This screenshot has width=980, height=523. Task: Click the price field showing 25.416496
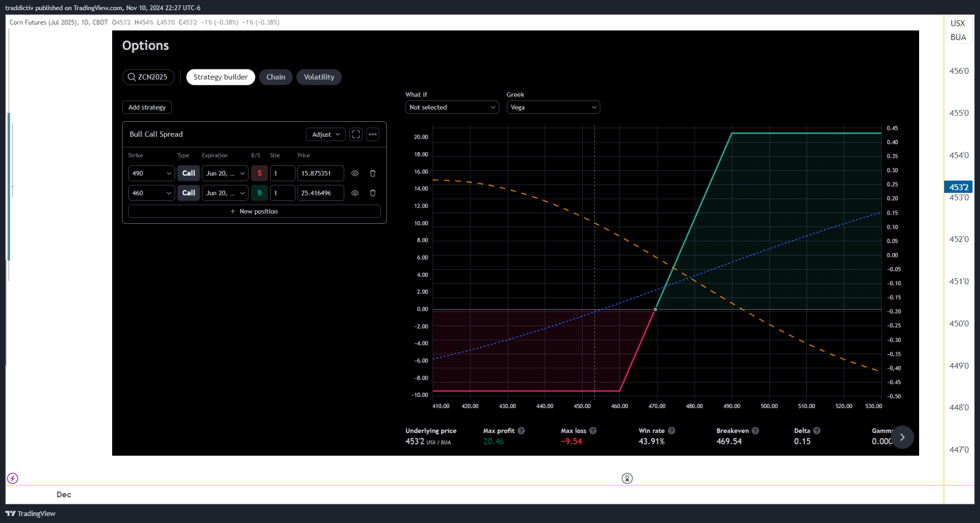[x=320, y=193]
